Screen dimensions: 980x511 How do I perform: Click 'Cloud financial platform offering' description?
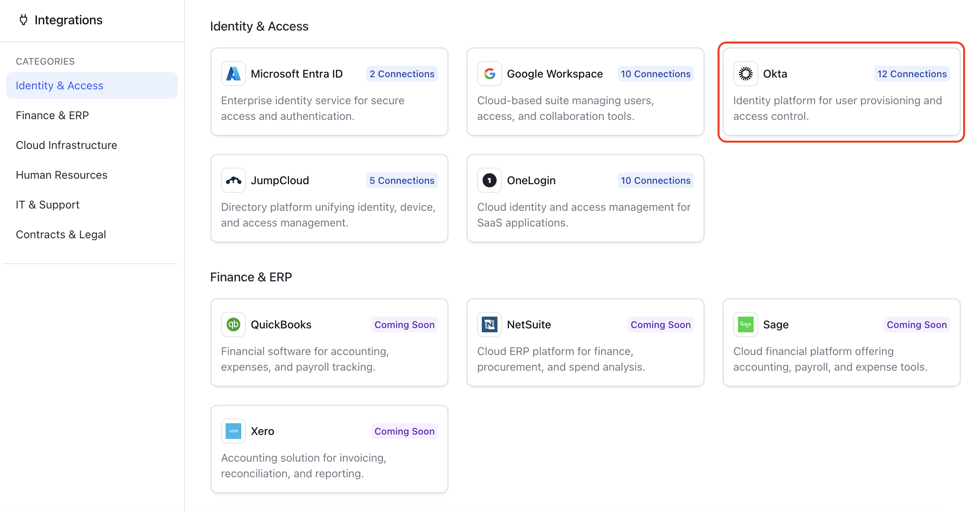click(830, 359)
